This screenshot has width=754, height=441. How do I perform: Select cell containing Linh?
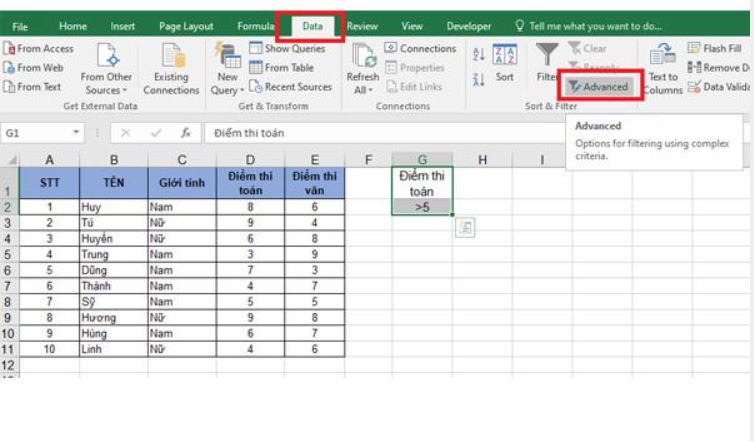click(x=113, y=349)
